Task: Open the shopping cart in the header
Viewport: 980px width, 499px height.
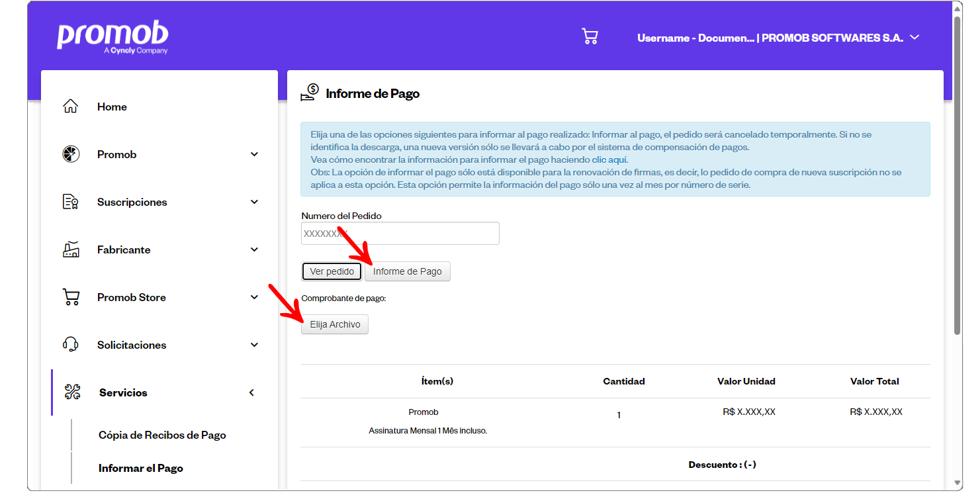Action: click(590, 36)
